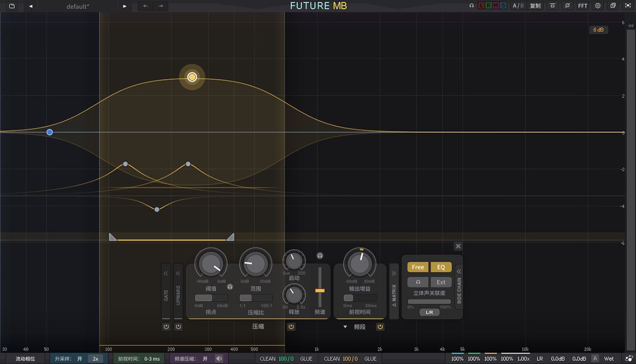
Task: Go to the next preset arrow
Action: (125, 6)
